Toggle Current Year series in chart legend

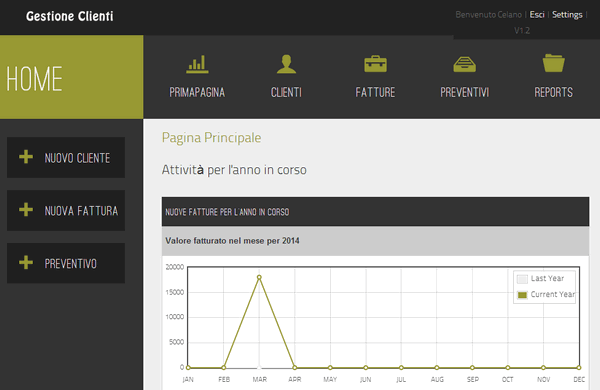click(546, 295)
